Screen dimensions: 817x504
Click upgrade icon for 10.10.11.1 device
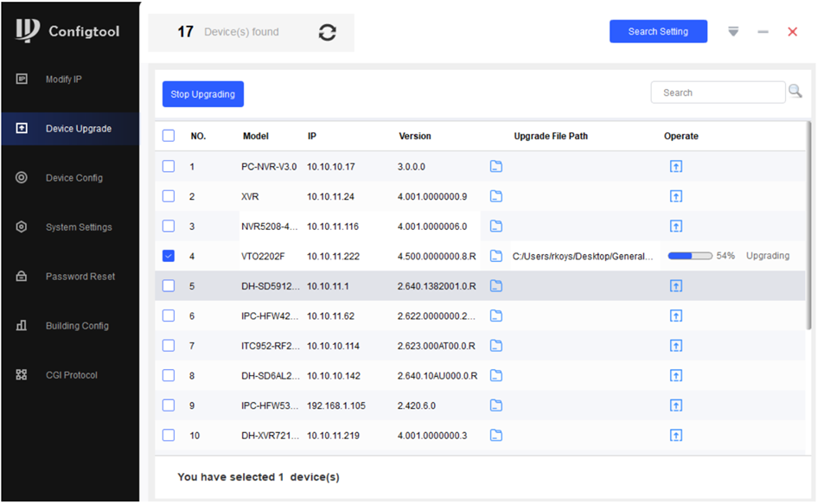coord(676,286)
